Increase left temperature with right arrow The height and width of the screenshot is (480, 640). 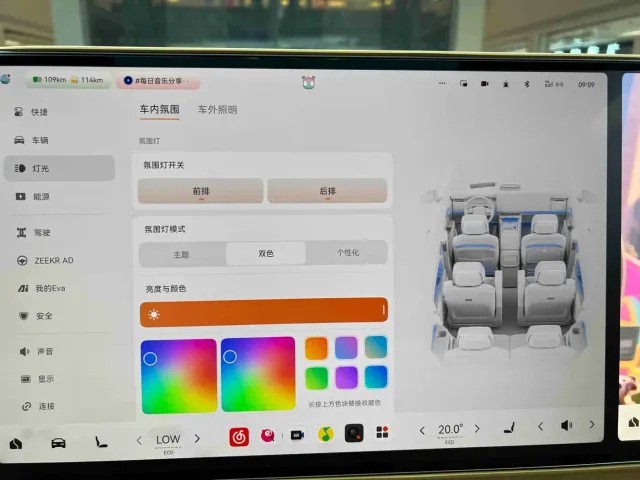click(197, 439)
